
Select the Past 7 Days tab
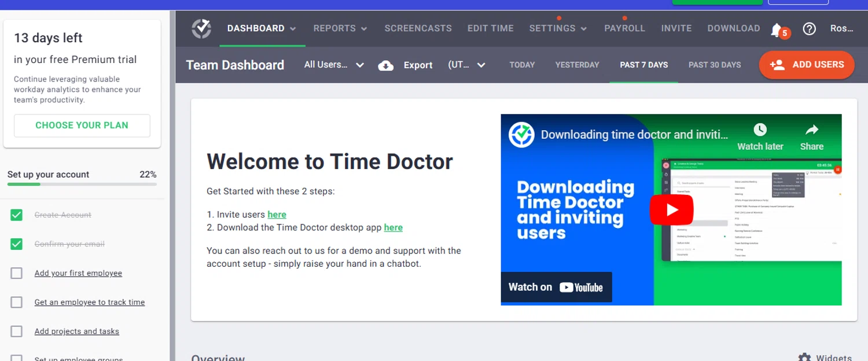(x=643, y=65)
